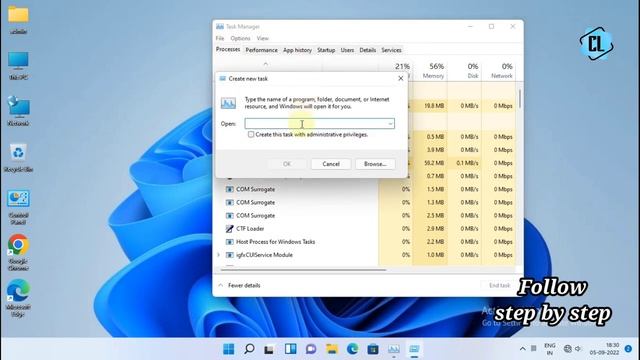Click the first COM Surrogate process icon
The width and height of the screenshot is (640, 360).
(230, 189)
